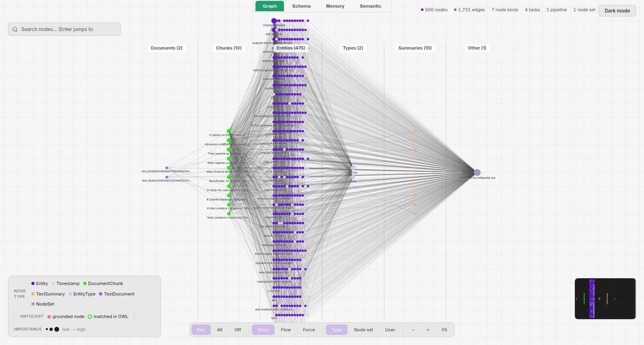Click the magnifier icon in the search box
Image resolution: width=644 pixels, height=345 pixels.
click(x=15, y=29)
